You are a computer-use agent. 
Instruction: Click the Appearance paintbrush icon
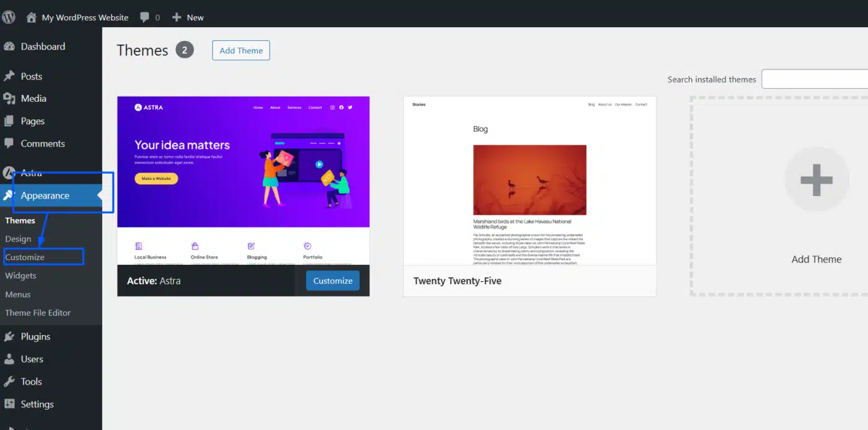click(9, 195)
